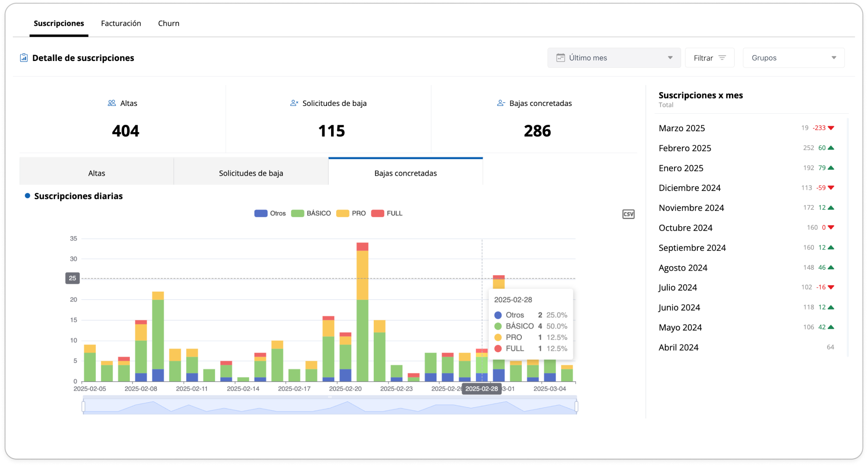The image size is (868, 466).
Task: Toggle FULL series in chart legend
Action: (x=387, y=213)
